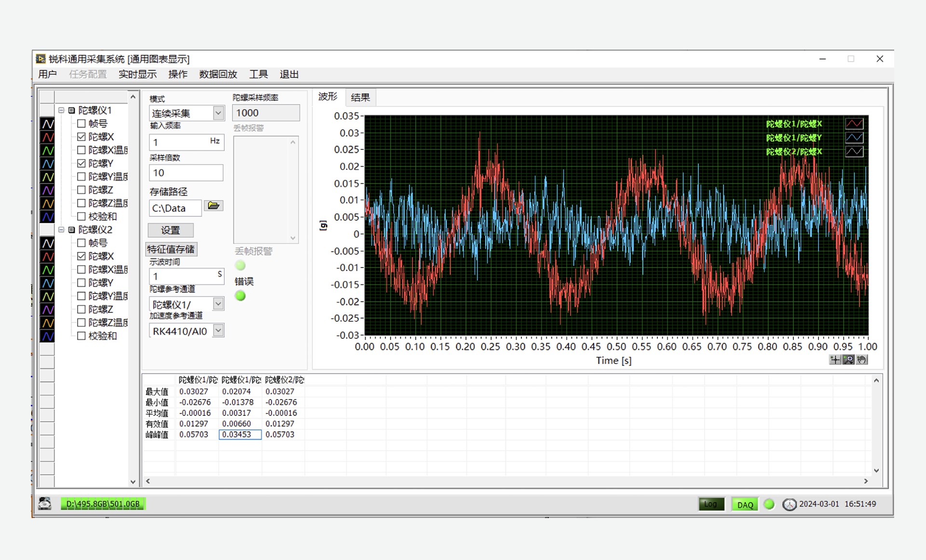Image resolution: width=926 pixels, height=560 pixels.
Task: Check 陀螺Z under 陀螺仪2
Action: coord(82,309)
